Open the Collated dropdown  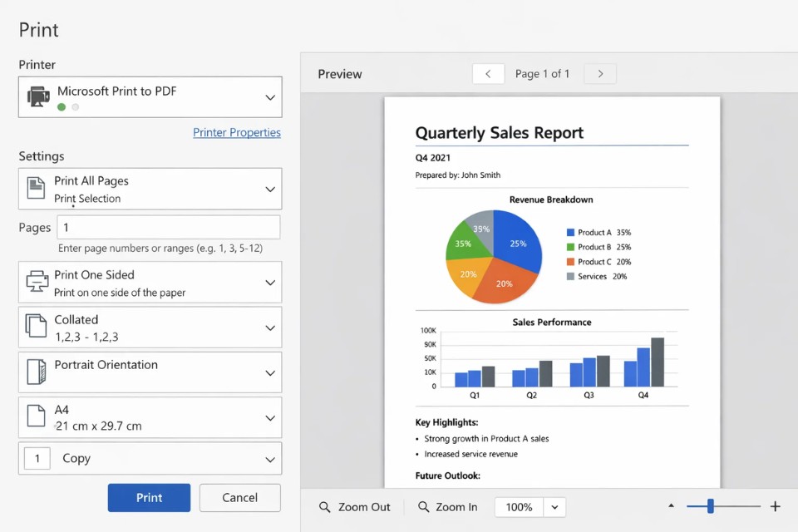(x=269, y=327)
